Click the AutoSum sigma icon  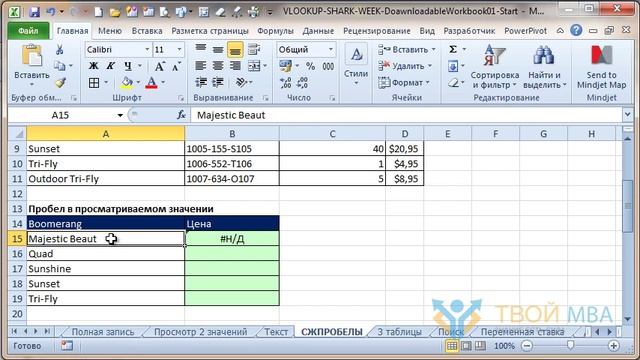pyautogui.click(x=453, y=49)
